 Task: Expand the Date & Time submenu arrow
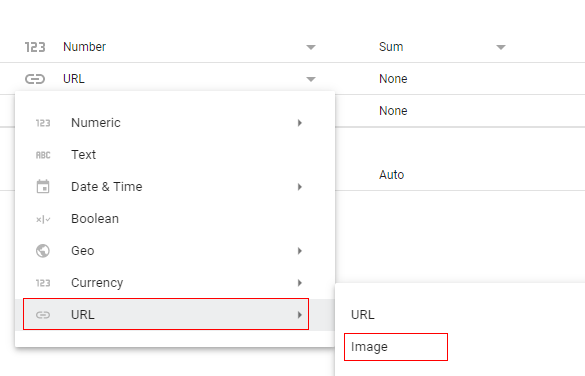coord(300,187)
